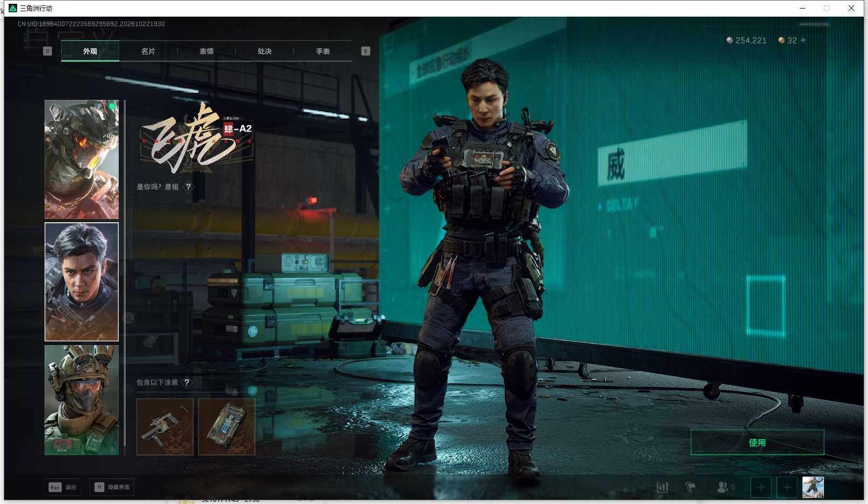Viewport: 868px width, 504px height.
Task: Open the 手表 tab
Action: [x=323, y=52]
